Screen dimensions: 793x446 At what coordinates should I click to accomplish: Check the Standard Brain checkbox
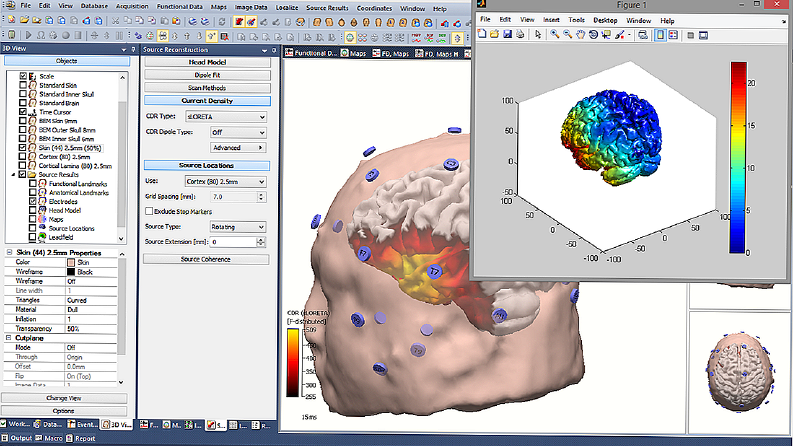coord(23,103)
